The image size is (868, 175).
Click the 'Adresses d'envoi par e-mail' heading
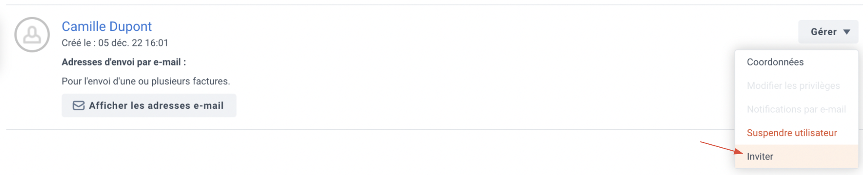pos(124,62)
